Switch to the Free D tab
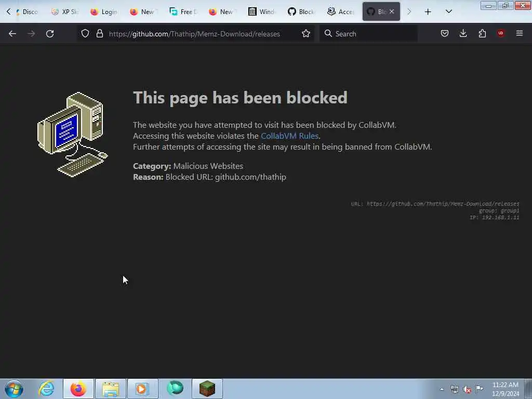 pos(182,12)
